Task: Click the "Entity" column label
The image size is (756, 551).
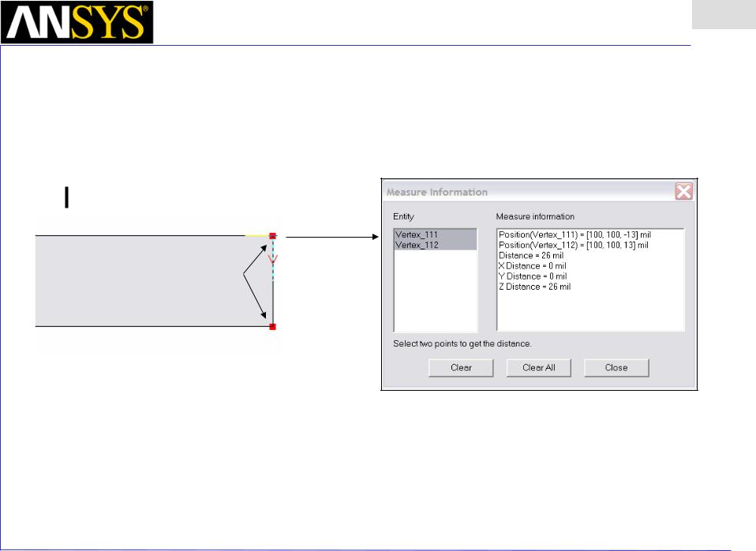Action: 403,216
